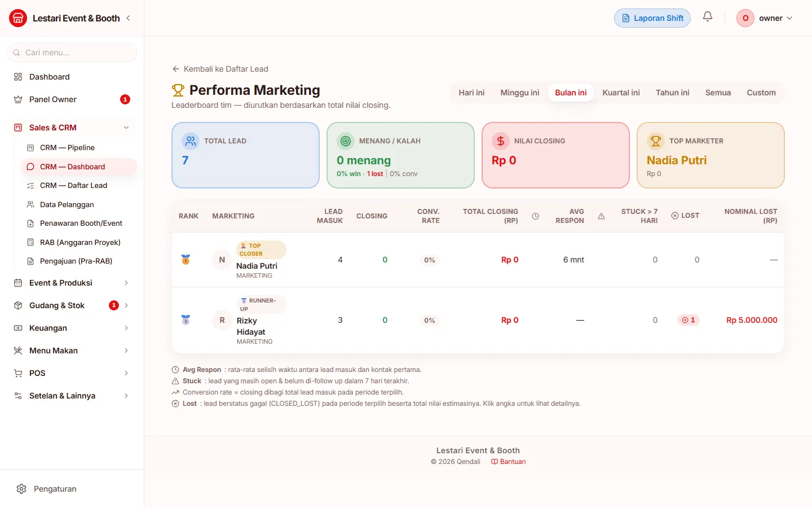This screenshot has height=508, width=812.
Task: Click the trophy icon beside Performa Marketing
Action: point(178,90)
